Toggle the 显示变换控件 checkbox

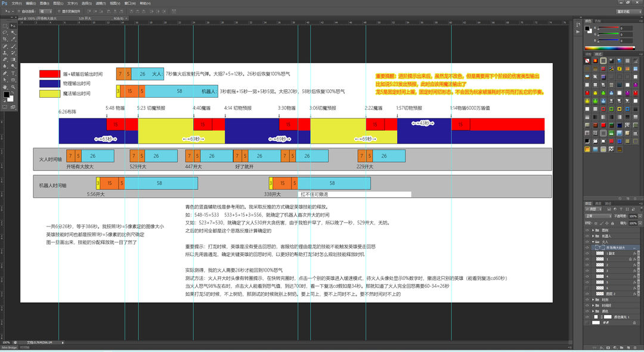[59, 11]
